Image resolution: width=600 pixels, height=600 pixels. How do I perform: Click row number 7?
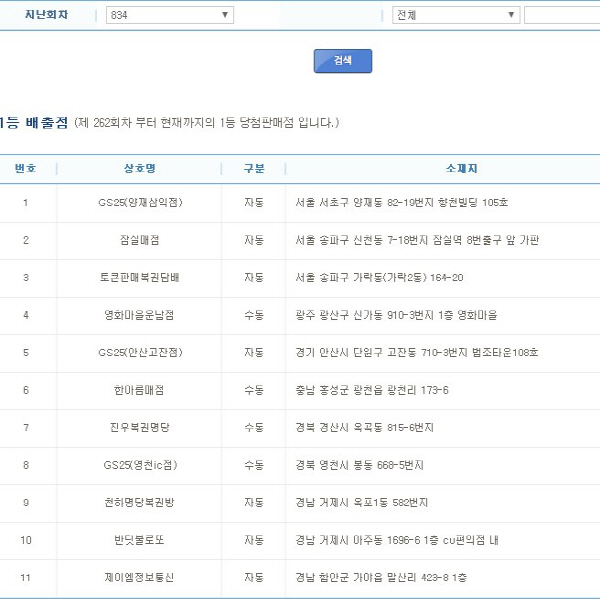(26, 427)
